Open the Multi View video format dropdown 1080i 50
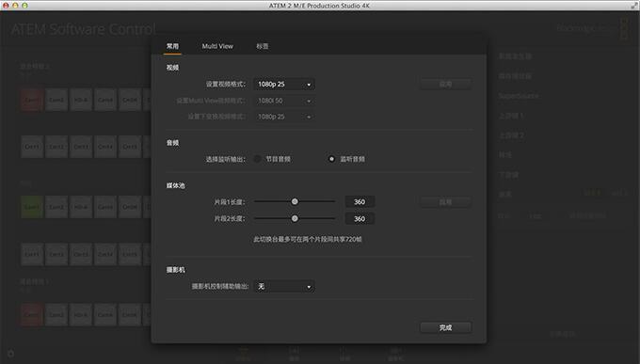640x364 pixels. coord(284,101)
